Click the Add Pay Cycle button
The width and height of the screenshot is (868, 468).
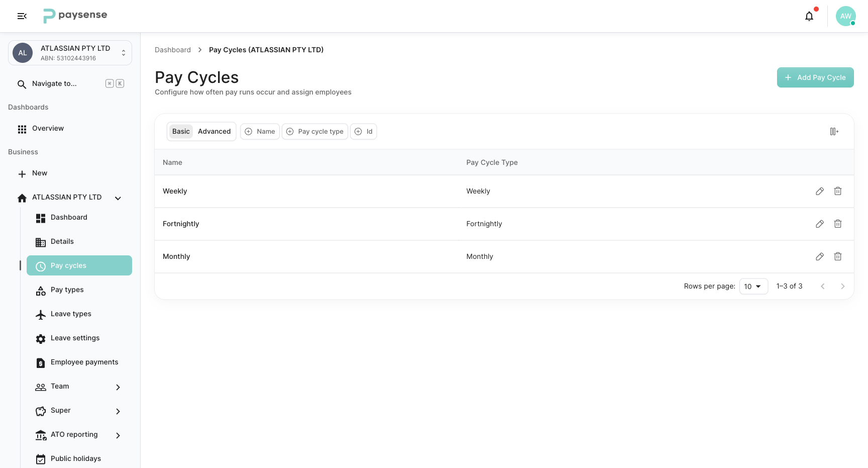coord(815,77)
